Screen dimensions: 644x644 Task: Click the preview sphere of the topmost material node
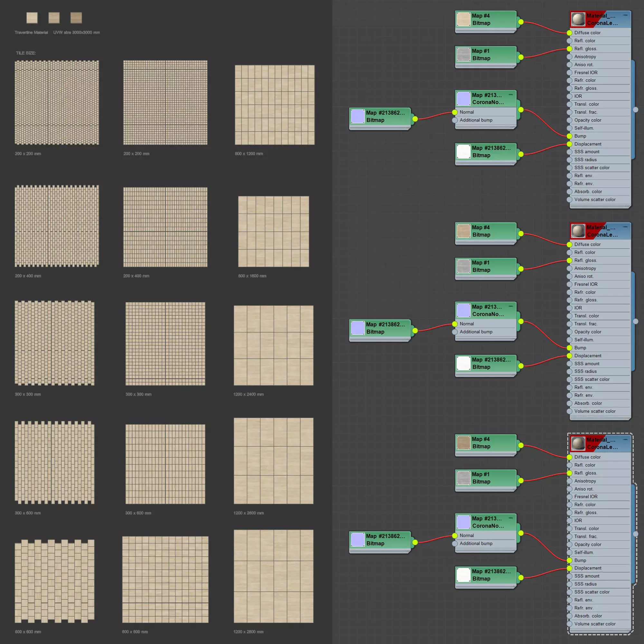tap(578, 19)
